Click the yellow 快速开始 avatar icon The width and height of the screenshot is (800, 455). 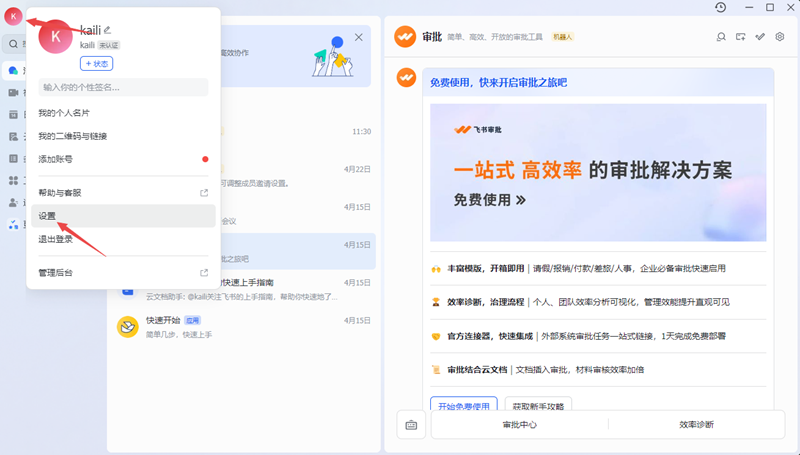coord(128,327)
